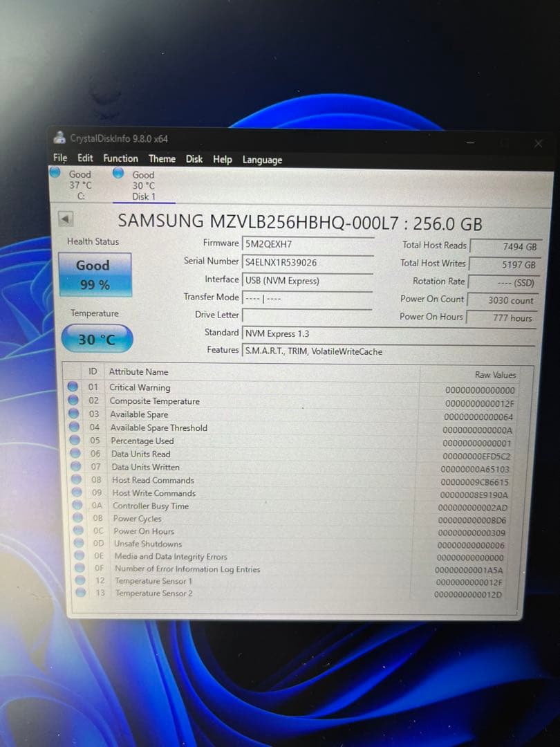This screenshot has height=747, width=560.
Task: Click the Host Read Commands status orb
Action: 76,479
